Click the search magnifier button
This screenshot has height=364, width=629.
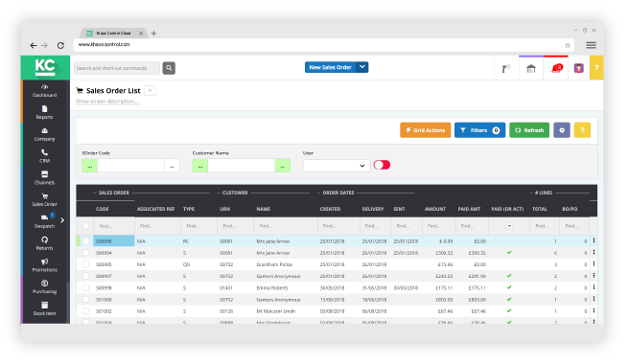169,68
